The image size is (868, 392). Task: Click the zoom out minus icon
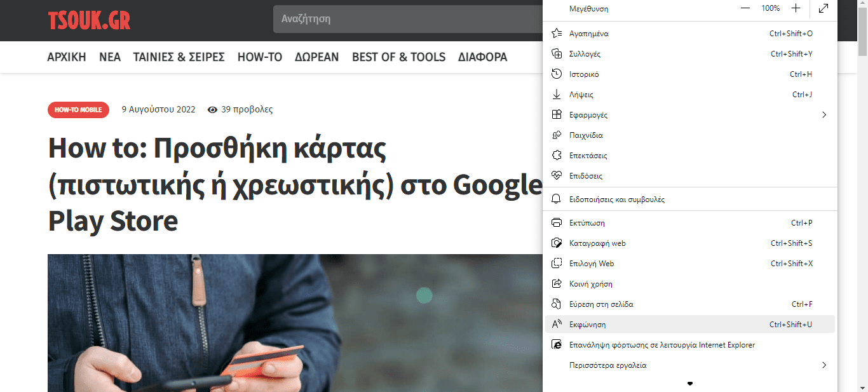744,8
